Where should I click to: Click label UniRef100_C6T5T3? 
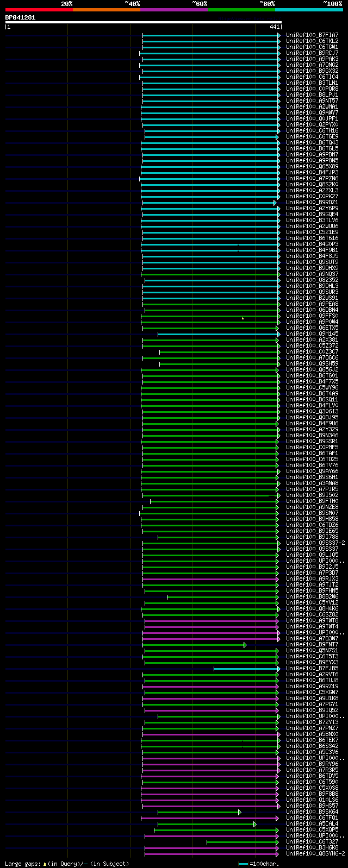(x=312, y=656)
